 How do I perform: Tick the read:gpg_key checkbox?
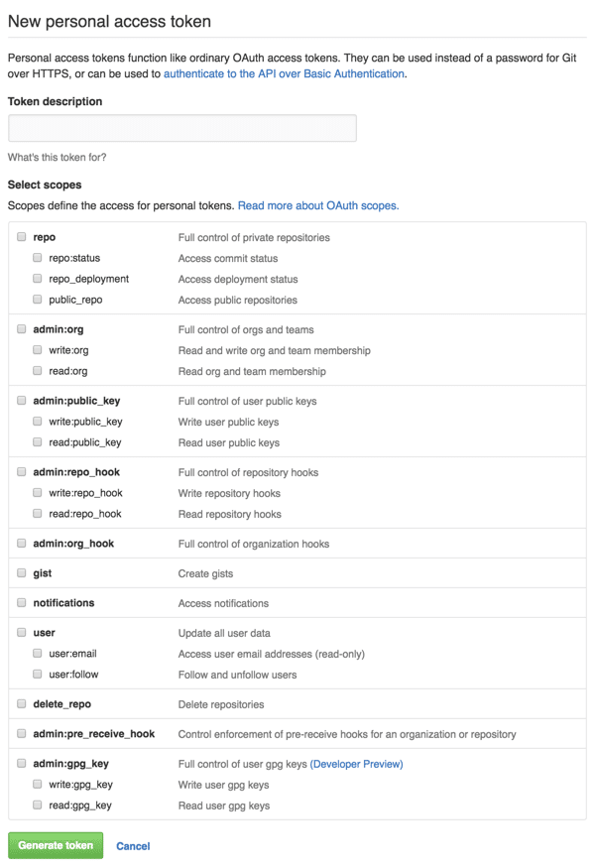tap(37, 805)
